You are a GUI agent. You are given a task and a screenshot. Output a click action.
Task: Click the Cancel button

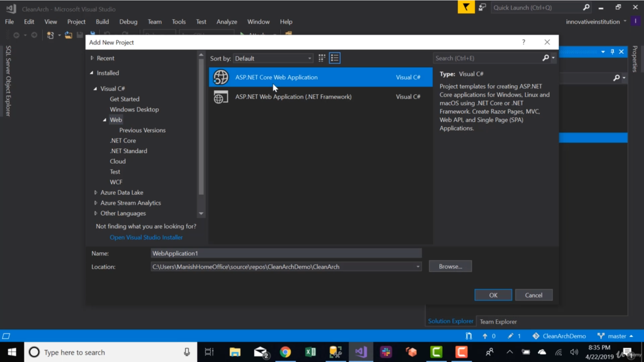(x=533, y=295)
